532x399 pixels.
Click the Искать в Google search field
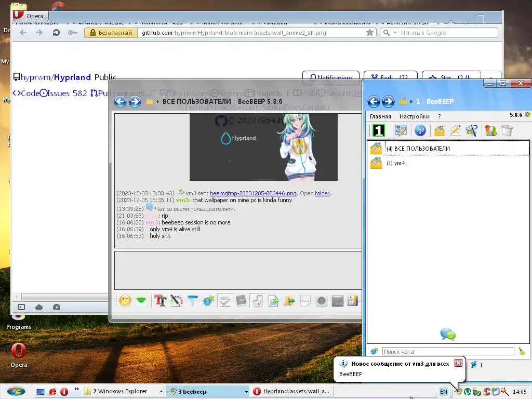click(448, 33)
